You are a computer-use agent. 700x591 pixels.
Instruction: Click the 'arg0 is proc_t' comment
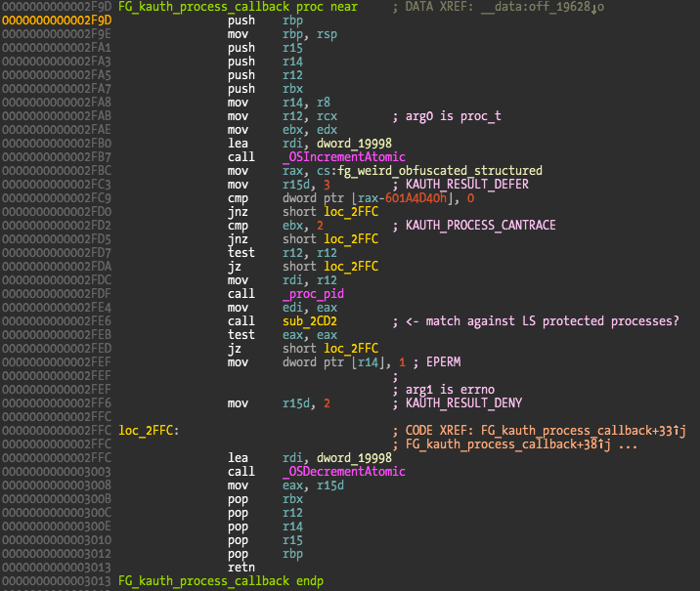pyautogui.click(x=447, y=115)
